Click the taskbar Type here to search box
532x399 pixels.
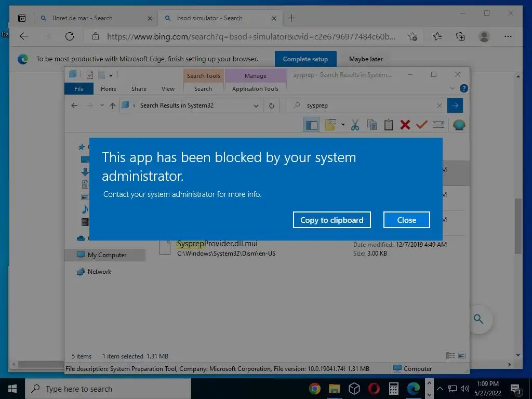tap(108, 389)
